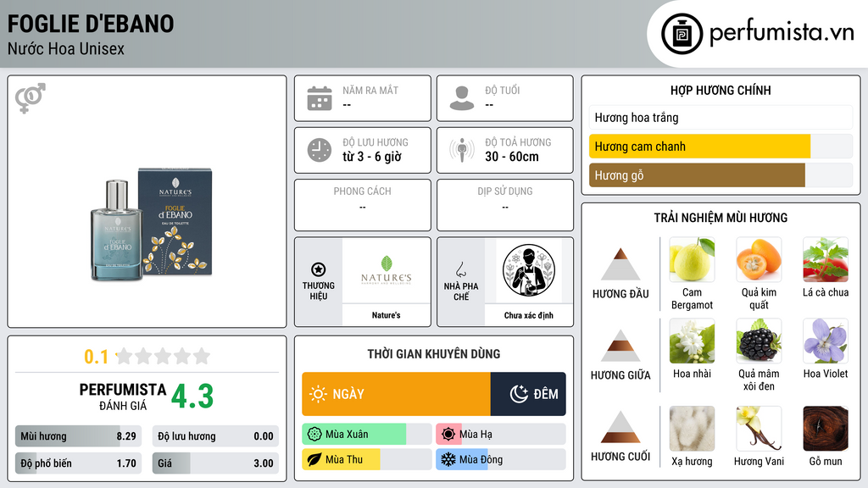Click the Hương giữa pyramid icon

click(x=620, y=346)
